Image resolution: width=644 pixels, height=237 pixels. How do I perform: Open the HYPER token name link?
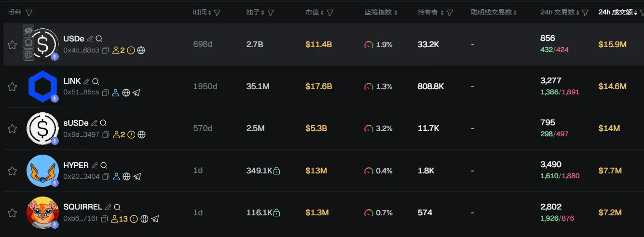pyautogui.click(x=76, y=165)
